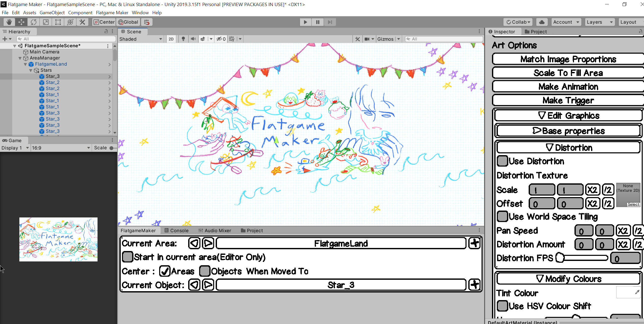Open the Display 1 dropdown

[15, 148]
